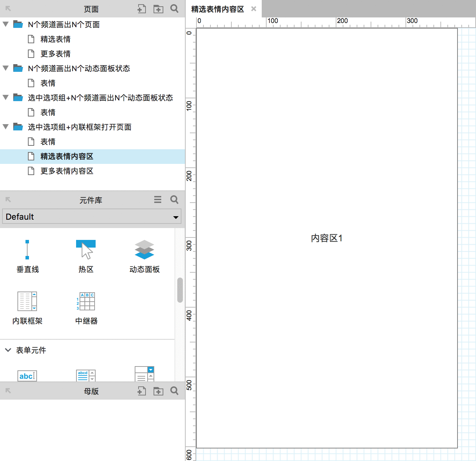Open the Default library dropdown
The image size is (476, 461).
[x=92, y=217]
